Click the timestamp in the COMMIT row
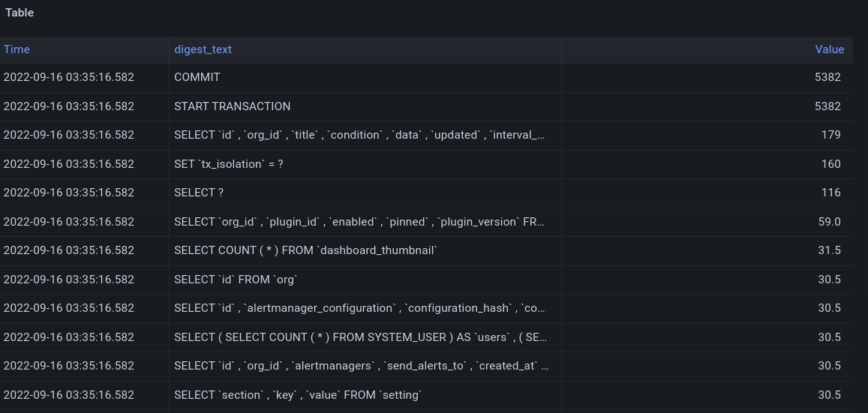The image size is (868, 413). pos(68,77)
